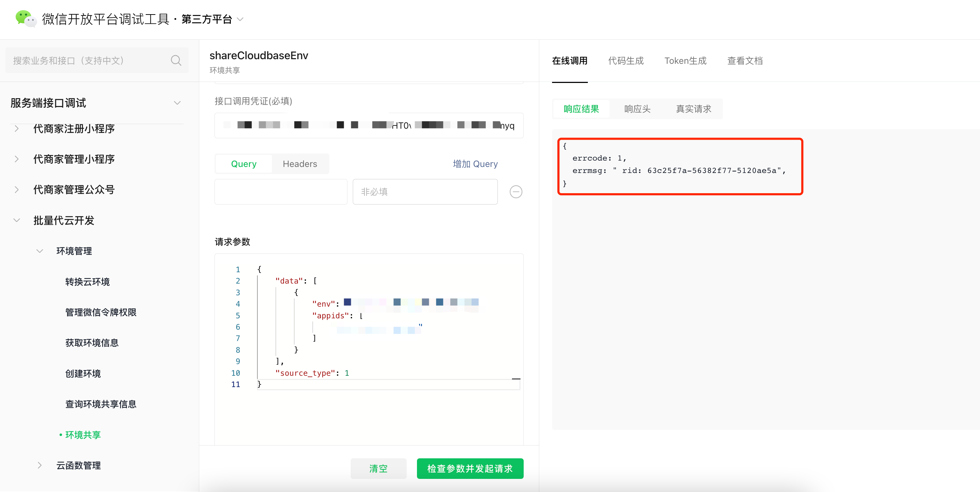Click the 检查参数并发起请求 button

tap(470, 468)
